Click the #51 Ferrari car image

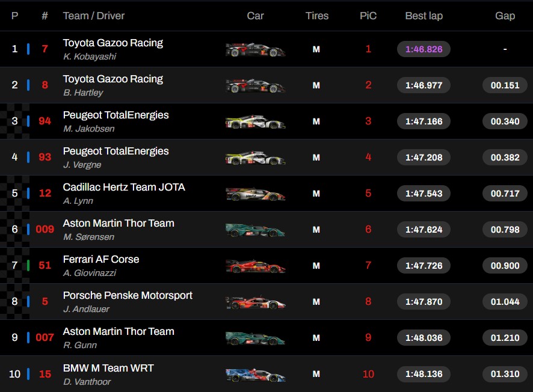(255, 266)
